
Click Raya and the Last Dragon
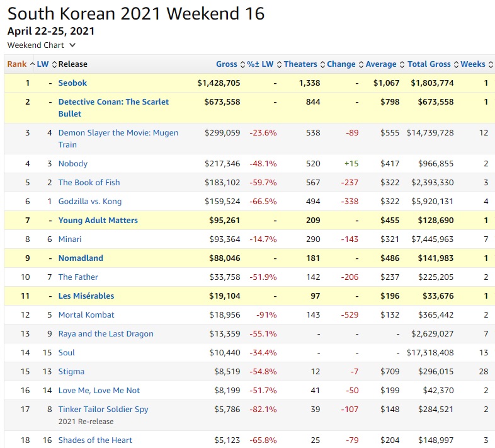pos(106,334)
